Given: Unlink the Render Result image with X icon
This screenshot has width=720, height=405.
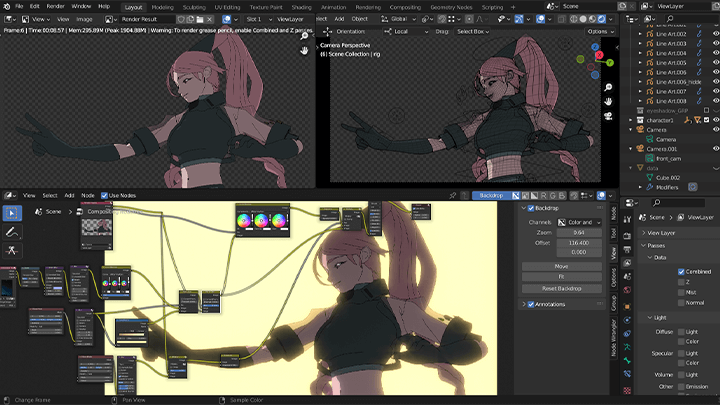Looking at the screenshot, I should pyautogui.click(x=209, y=19).
